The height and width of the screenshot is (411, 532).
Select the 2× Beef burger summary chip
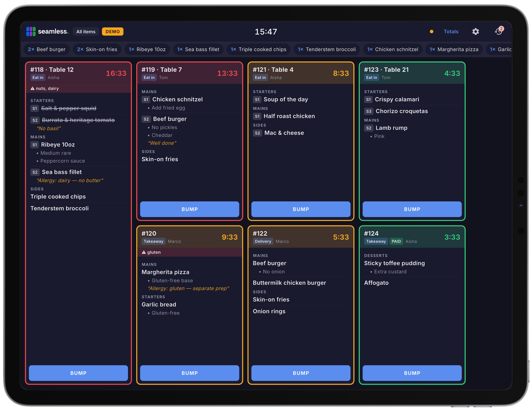click(47, 49)
